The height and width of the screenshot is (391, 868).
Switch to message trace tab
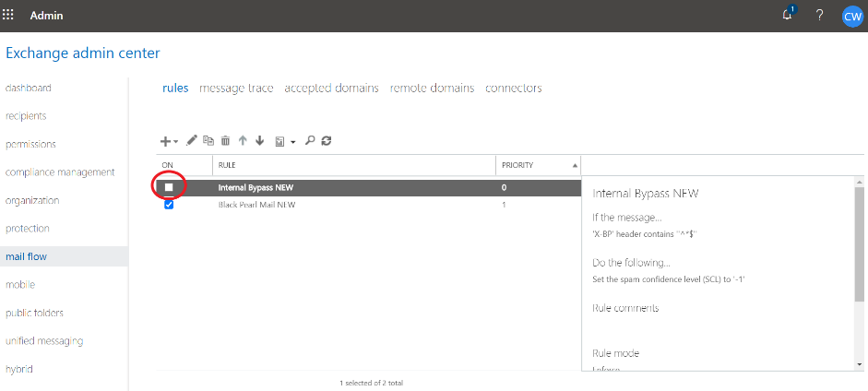tap(236, 88)
